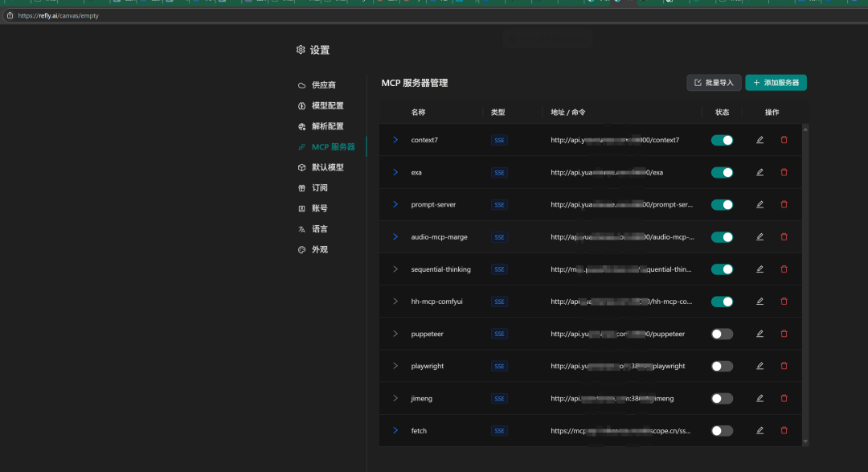This screenshot has width=868, height=472.
Task: Disable the context7 server toggle
Action: [x=722, y=140]
